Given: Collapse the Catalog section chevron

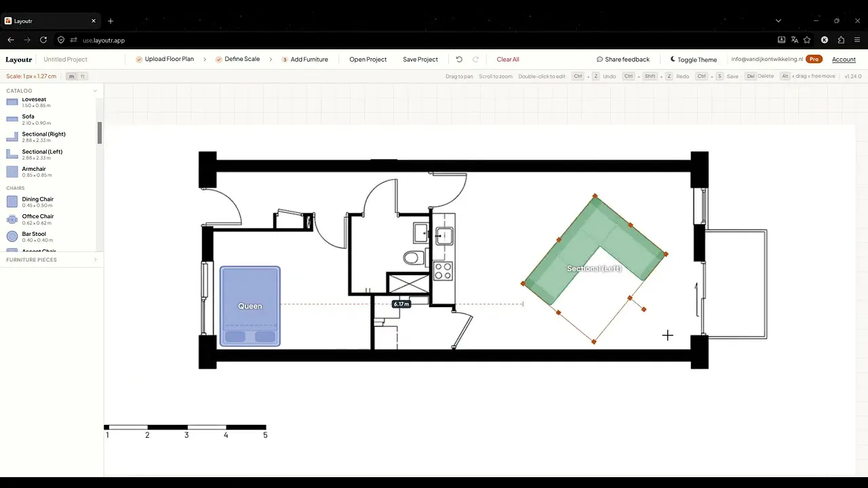Looking at the screenshot, I should click(x=95, y=91).
